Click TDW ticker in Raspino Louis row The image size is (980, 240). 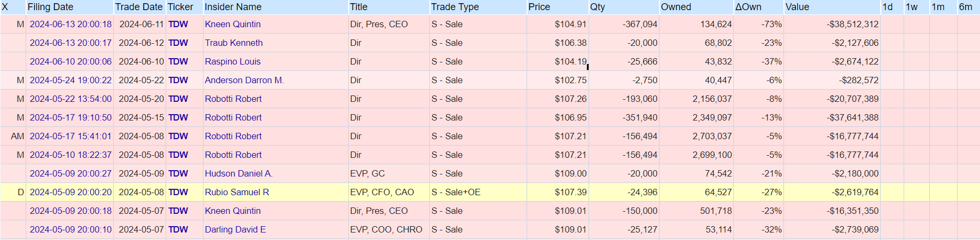coord(178,61)
